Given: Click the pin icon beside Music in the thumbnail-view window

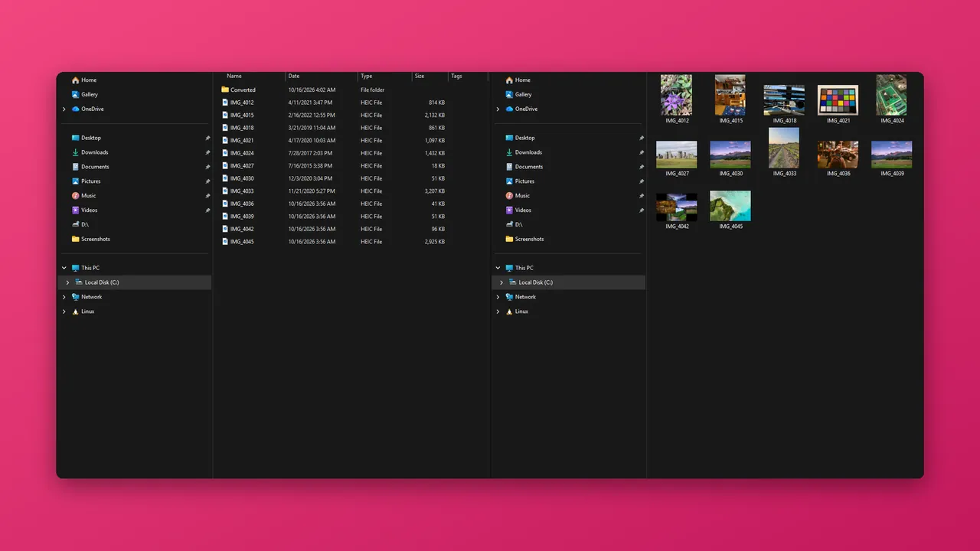Looking at the screenshot, I should click(642, 196).
